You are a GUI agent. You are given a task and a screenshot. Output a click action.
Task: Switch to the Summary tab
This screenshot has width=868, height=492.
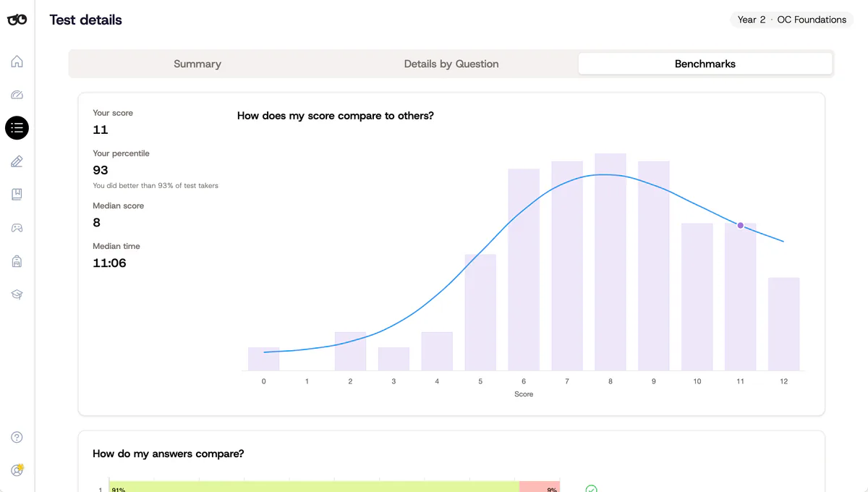point(197,64)
